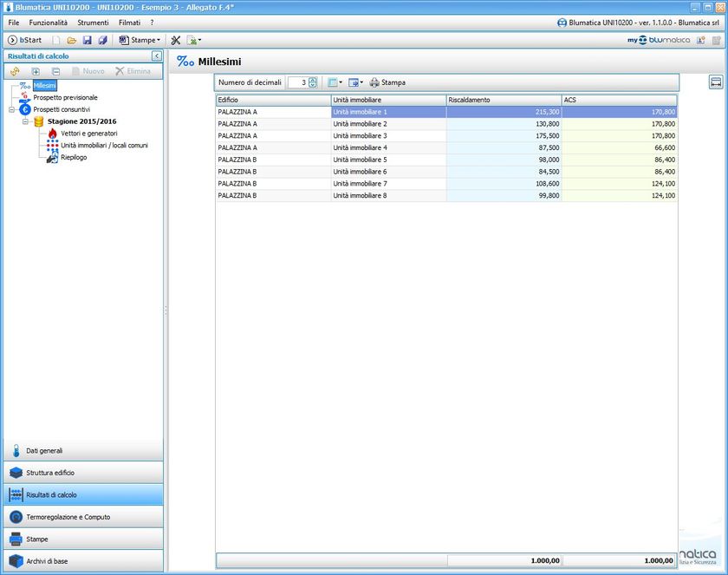Open the table layout dropdown beside decimals field
The height and width of the screenshot is (575, 728).
click(x=335, y=82)
